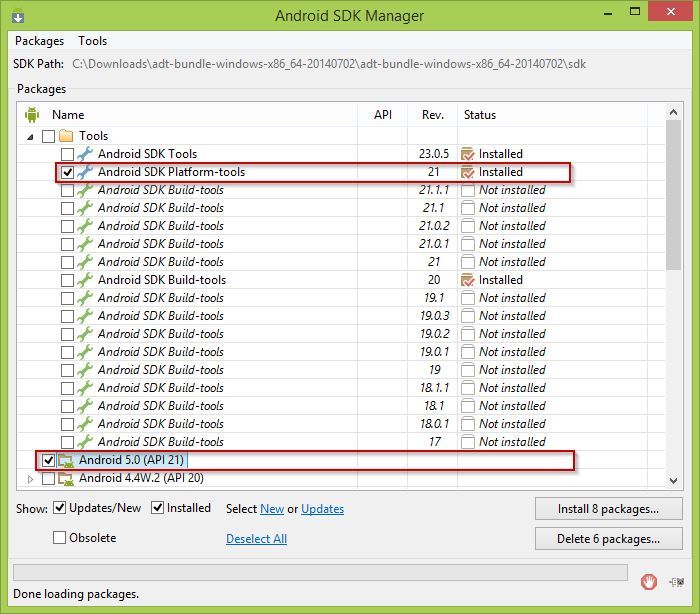Click the vertical scrollbar thumb

coord(673,195)
